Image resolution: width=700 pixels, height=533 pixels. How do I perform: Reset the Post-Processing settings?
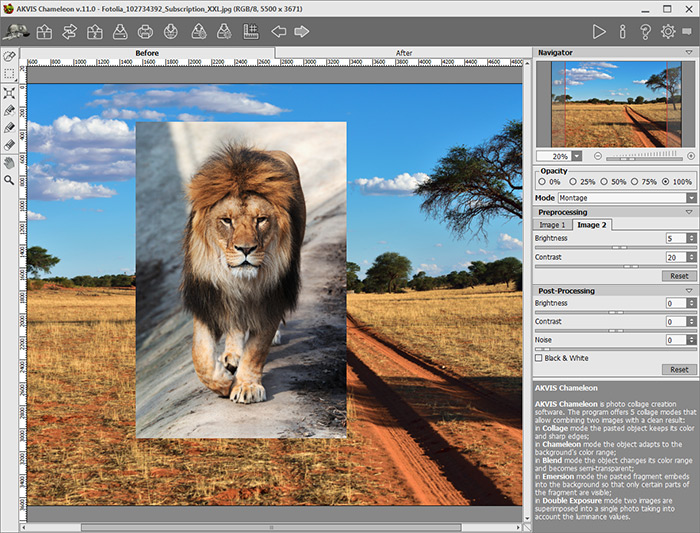click(x=679, y=370)
